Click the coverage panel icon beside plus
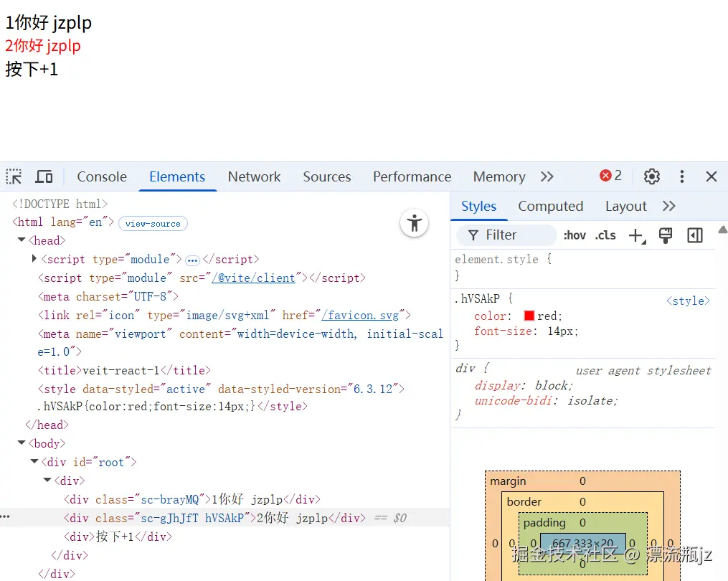Image resolution: width=728 pixels, height=581 pixels. click(665, 235)
